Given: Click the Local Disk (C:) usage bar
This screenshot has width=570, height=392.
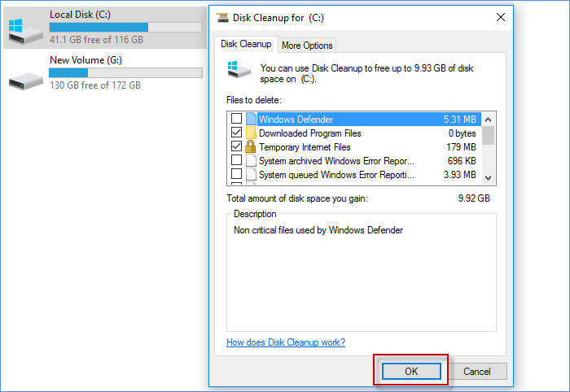Looking at the screenshot, I should 125,27.
